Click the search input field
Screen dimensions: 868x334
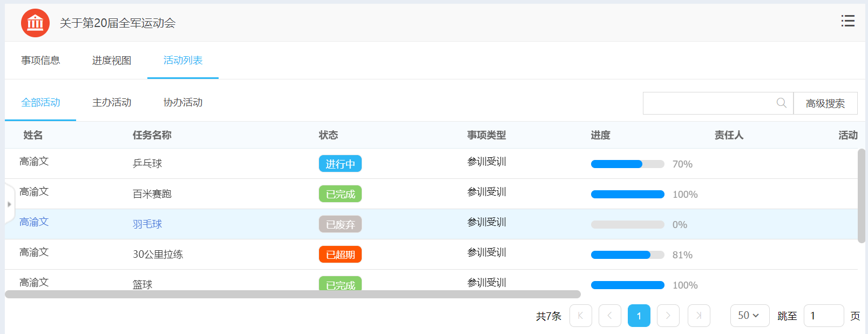pos(707,103)
